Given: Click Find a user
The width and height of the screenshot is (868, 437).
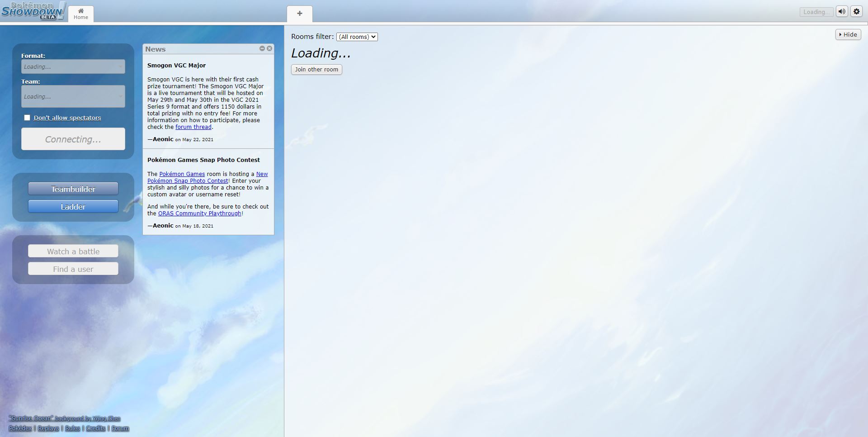Looking at the screenshot, I should tap(73, 269).
